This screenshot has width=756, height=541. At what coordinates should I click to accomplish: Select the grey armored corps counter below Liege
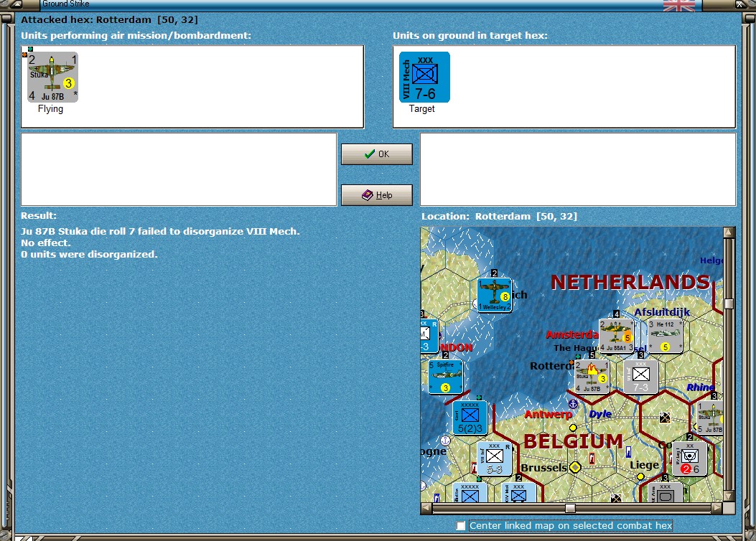tap(666, 494)
